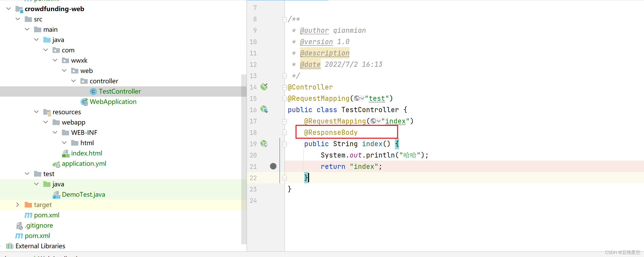644x257 pixels.
Task: Click the orange target folder icon
Action: tap(28, 205)
